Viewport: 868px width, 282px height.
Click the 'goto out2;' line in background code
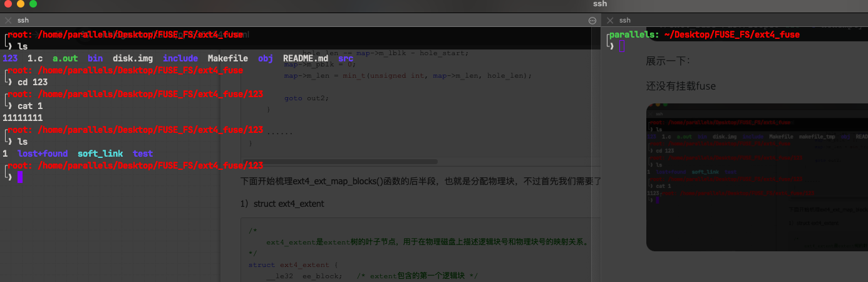click(x=306, y=98)
